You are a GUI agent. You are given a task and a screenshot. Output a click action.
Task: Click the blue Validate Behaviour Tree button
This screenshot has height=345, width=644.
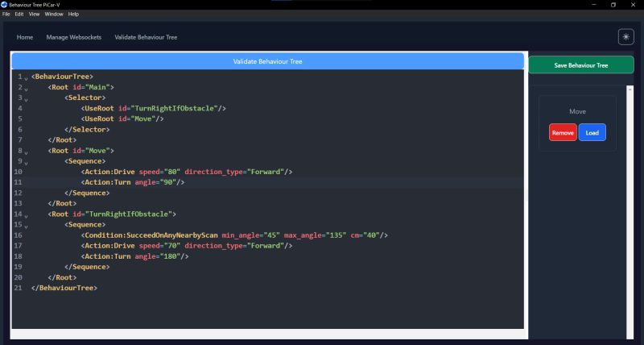268,61
